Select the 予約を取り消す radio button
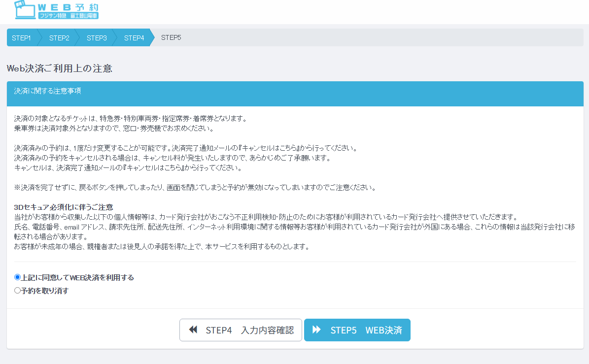The height and width of the screenshot is (364, 589). (x=18, y=291)
